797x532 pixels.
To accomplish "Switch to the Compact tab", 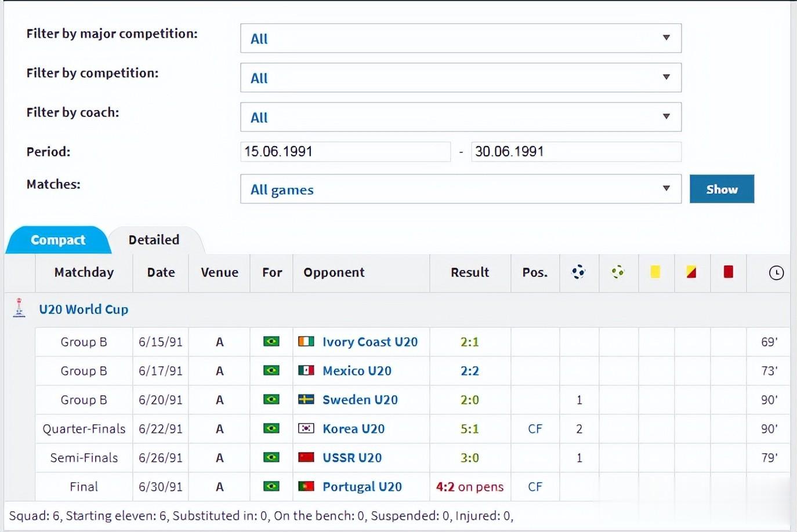I will pyautogui.click(x=57, y=240).
